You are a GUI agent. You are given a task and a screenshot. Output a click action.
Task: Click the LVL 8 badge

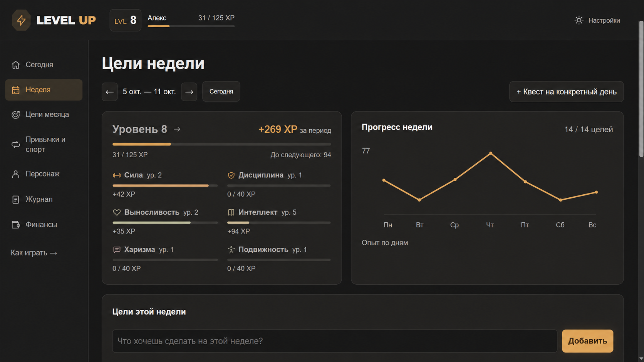pos(126,20)
